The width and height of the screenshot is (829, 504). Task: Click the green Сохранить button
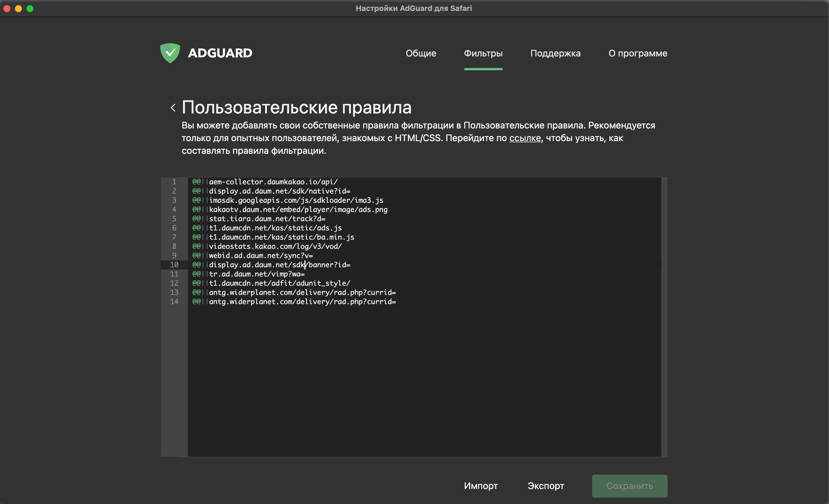click(629, 486)
